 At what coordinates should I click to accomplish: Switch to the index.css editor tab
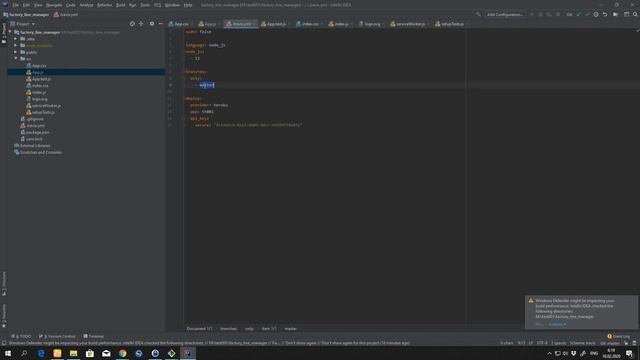(x=308, y=24)
